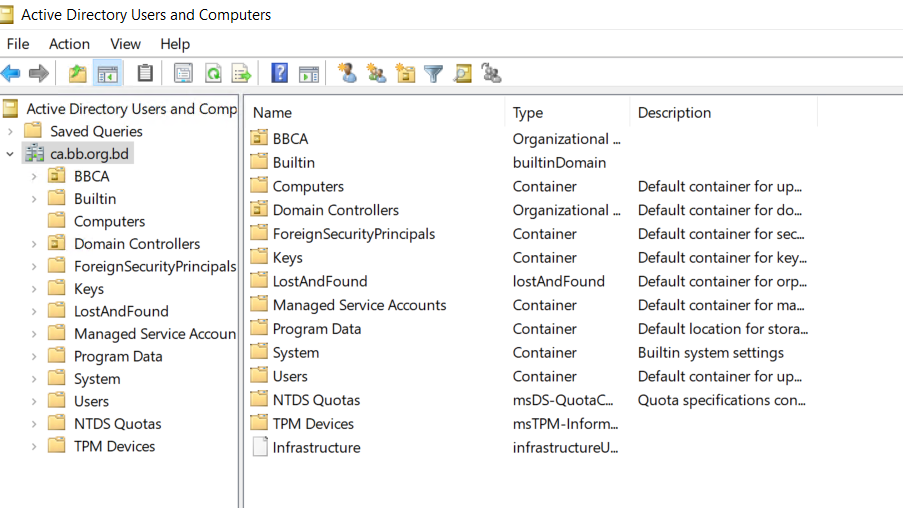Open the Help menu
903x508 pixels.
pyautogui.click(x=174, y=44)
